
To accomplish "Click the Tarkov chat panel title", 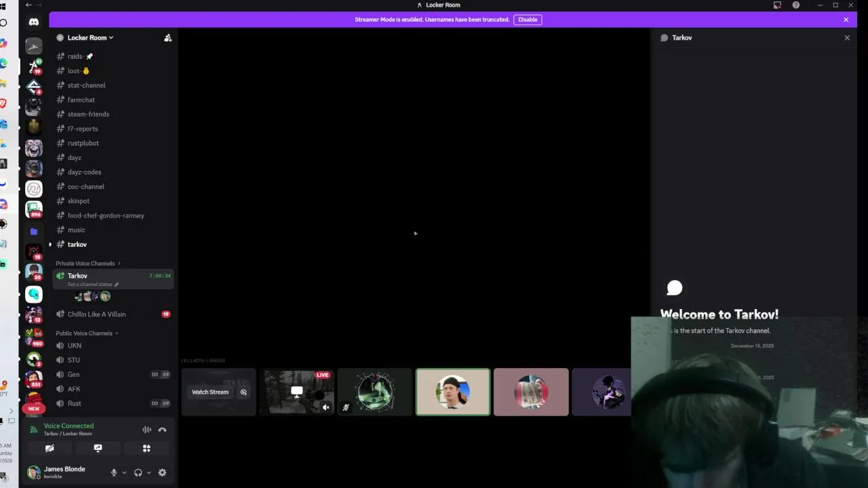I will coord(682,38).
